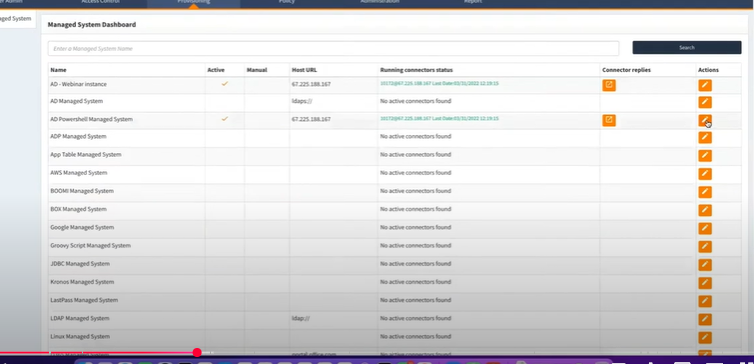Open the Provisioning menu
Viewport: 754px width, 364px height.
[x=193, y=2]
